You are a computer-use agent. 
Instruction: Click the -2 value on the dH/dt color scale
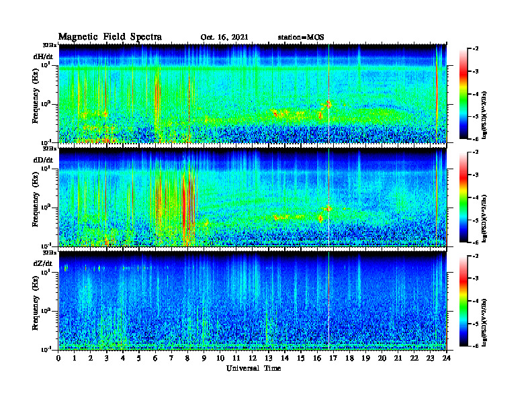(x=476, y=49)
